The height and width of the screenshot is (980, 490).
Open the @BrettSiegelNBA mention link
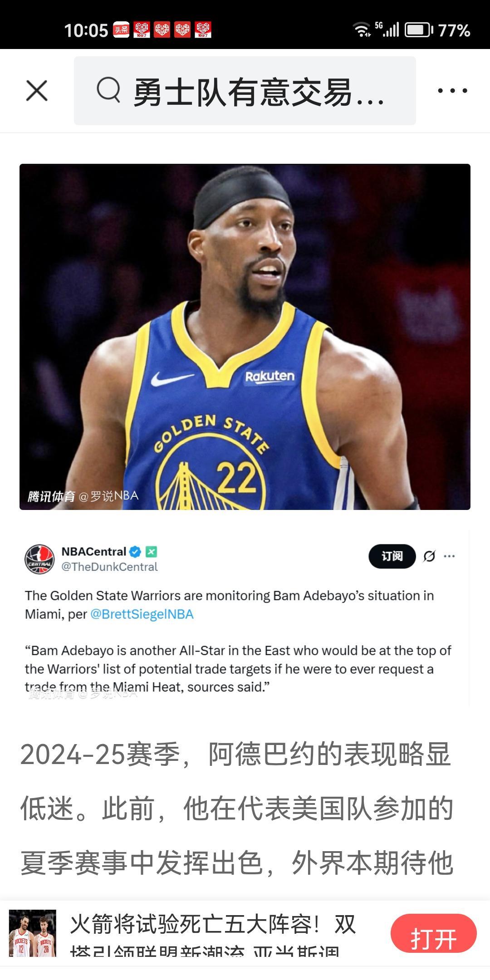click(x=142, y=614)
